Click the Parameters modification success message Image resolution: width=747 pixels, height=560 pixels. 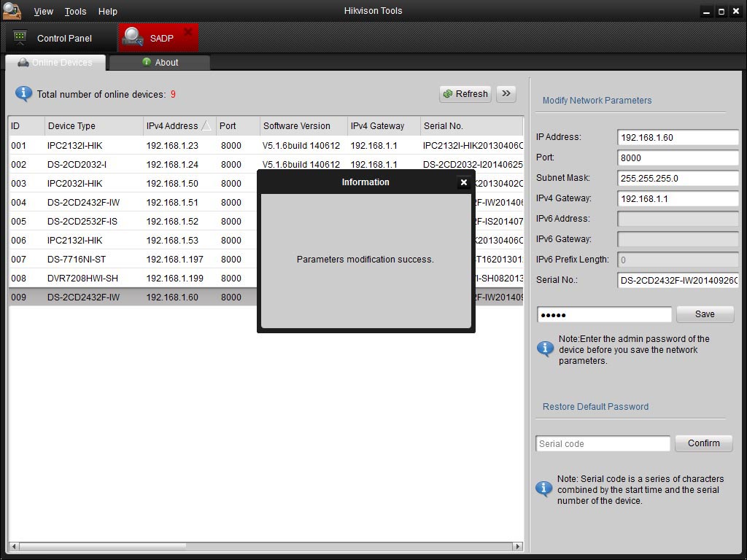click(x=365, y=260)
